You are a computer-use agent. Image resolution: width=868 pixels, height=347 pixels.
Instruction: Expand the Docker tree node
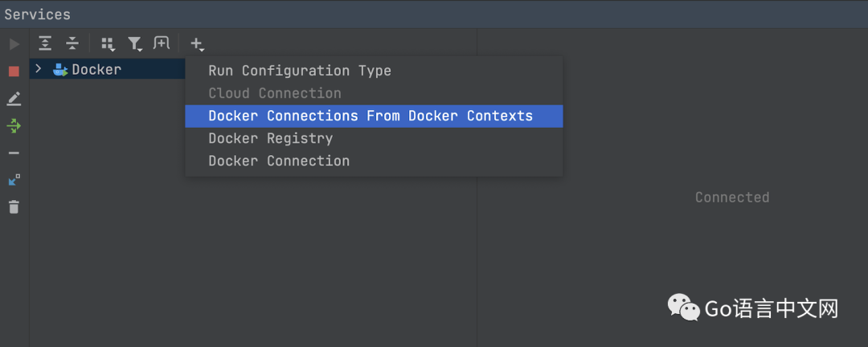38,69
